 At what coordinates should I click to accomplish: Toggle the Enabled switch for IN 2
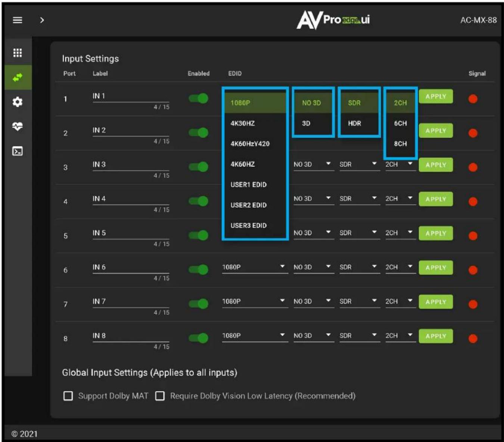click(198, 133)
